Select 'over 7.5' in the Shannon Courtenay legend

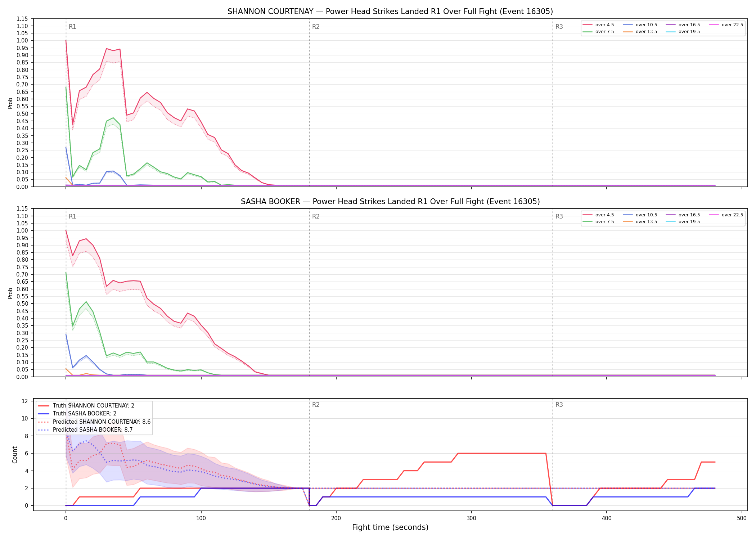point(598,32)
